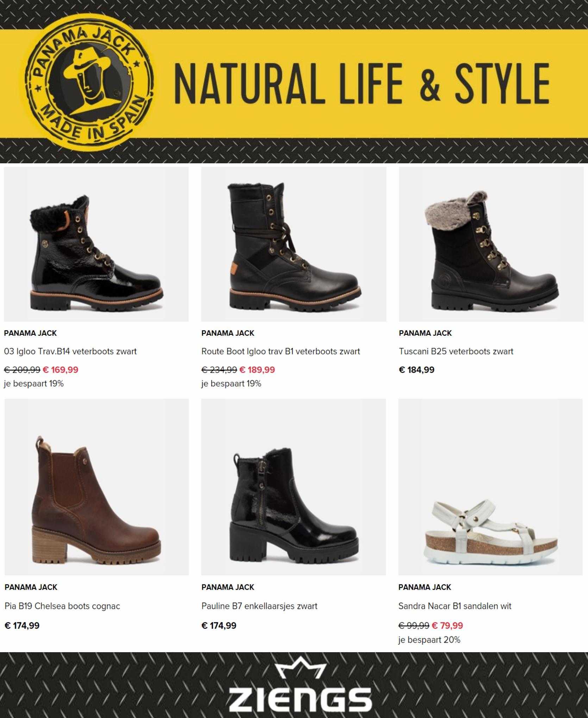Open the Route Boot Igloo trav B1 image
Screen dimensions: 588x718
pyautogui.click(x=294, y=244)
